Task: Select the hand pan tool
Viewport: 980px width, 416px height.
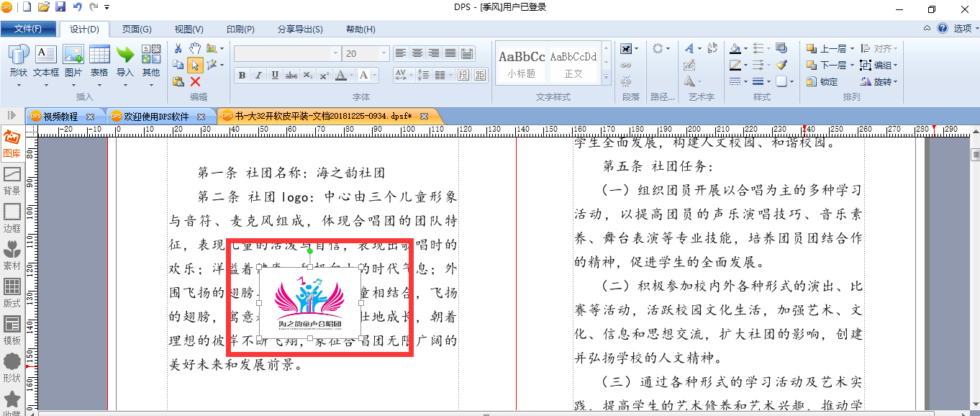Action: click(x=195, y=48)
